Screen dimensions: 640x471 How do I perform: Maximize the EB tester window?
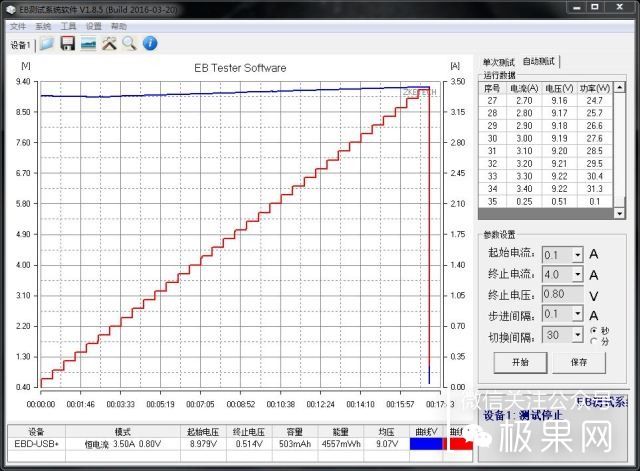(595, 7)
